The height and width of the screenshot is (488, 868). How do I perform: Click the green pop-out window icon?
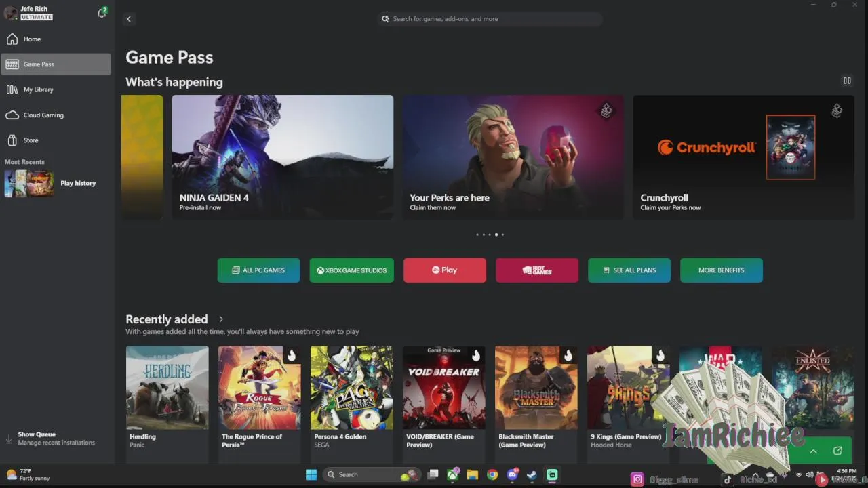click(837, 451)
